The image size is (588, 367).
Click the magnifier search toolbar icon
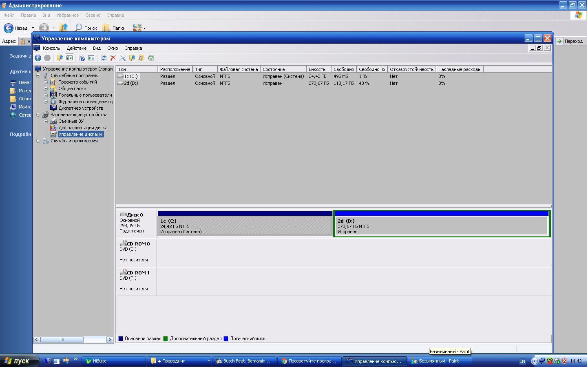141,58
